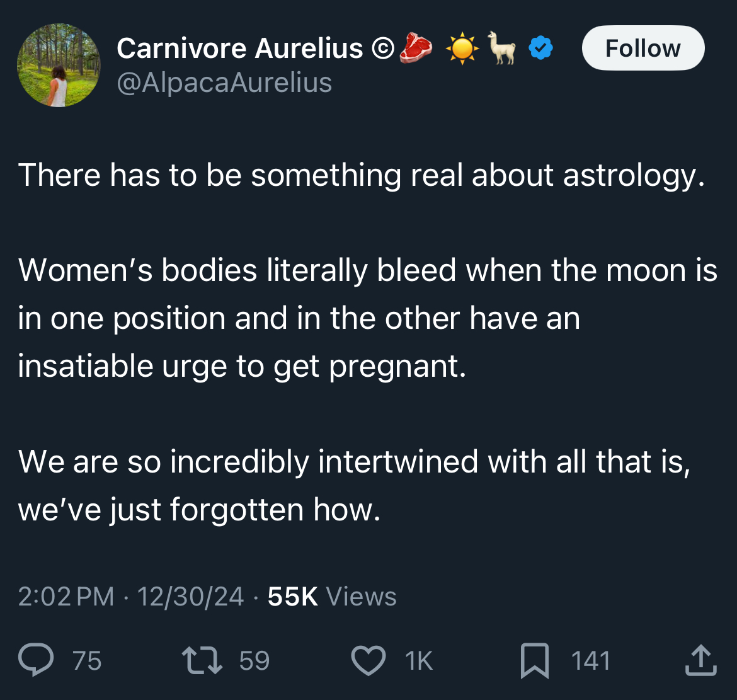
Task: Click the 141 bookmarks count
Action: tap(591, 660)
